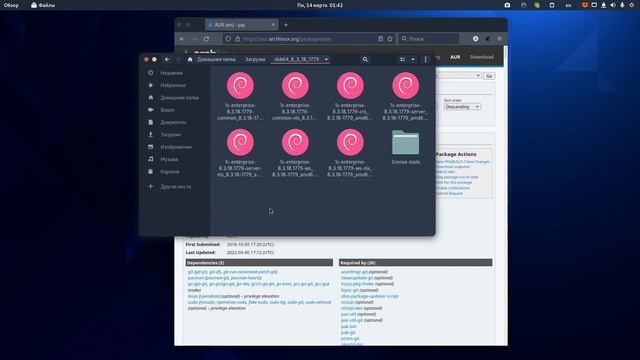Image resolution: width=640 pixels, height=360 pixels.
Task: Open Корзина in the sidebar
Action: click(x=175, y=172)
